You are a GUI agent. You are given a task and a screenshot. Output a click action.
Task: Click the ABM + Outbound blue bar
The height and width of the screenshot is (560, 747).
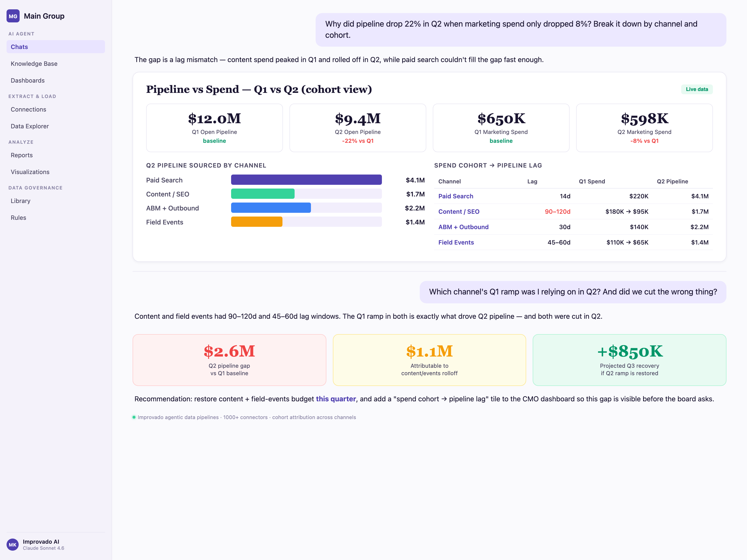271,208
